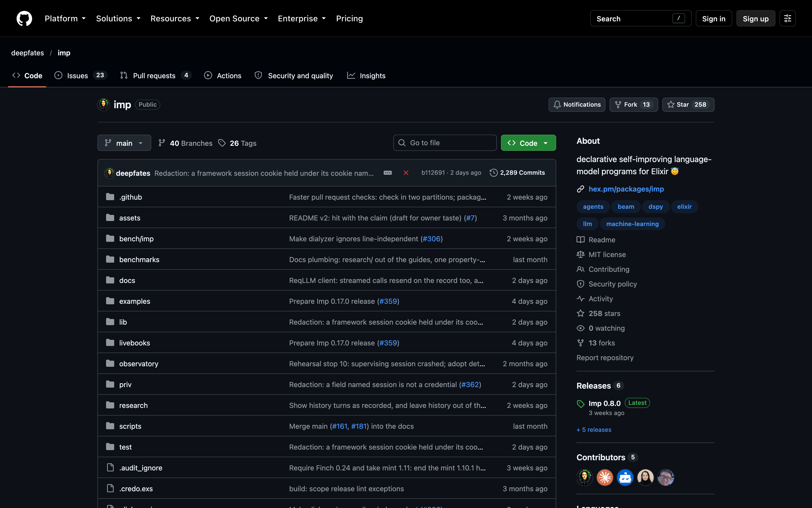Open the elixir topic tag
Viewport: 812px width, 508px height.
tap(684, 207)
